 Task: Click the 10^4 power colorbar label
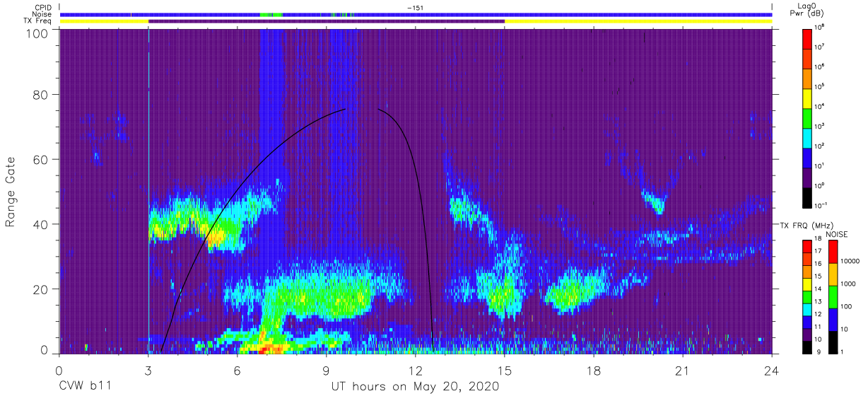coord(820,106)
